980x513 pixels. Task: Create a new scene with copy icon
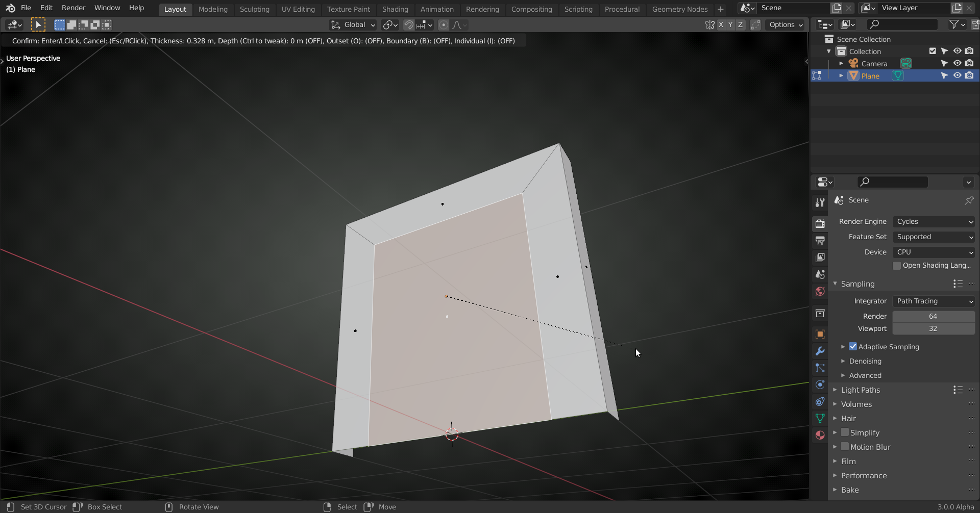[x=836, y=8]
